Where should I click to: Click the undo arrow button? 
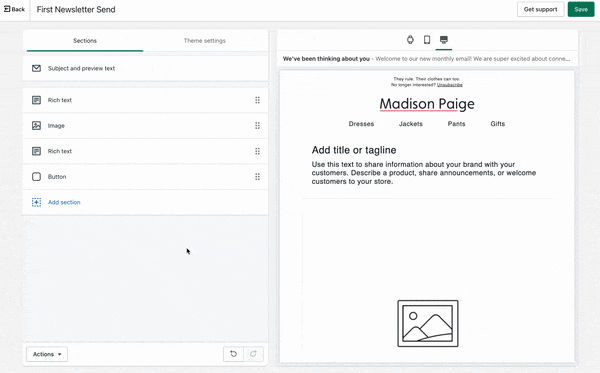233,354
